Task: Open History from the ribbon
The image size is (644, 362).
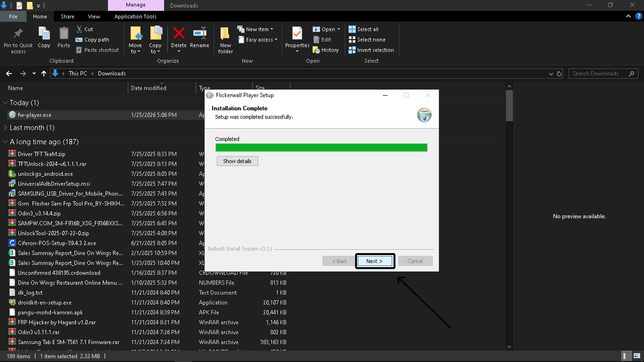Action: point(326,50)
